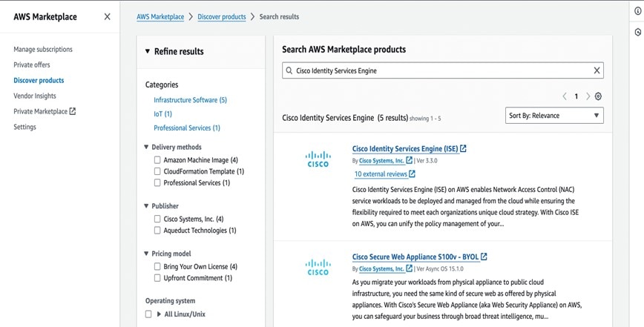Collapse the Pricing model section

coord(146,254)
